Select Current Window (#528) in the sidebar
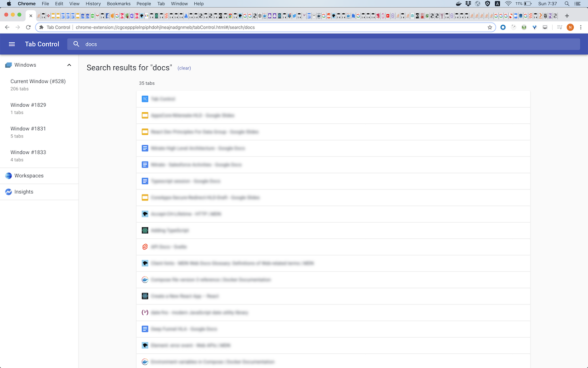Screen dimensions: 588x368 tap(39, 85)
